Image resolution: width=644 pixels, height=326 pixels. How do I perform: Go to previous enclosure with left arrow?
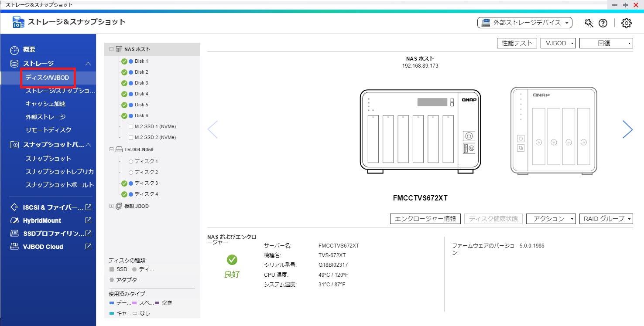click(212, 129)
